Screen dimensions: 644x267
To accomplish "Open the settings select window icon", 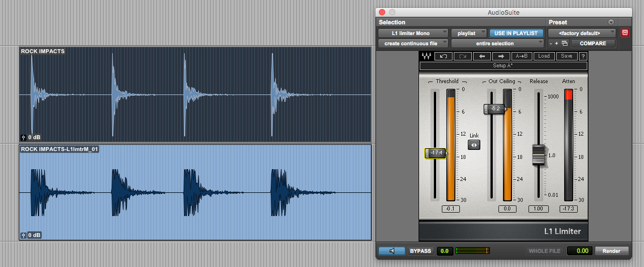I will coord(564,44).
